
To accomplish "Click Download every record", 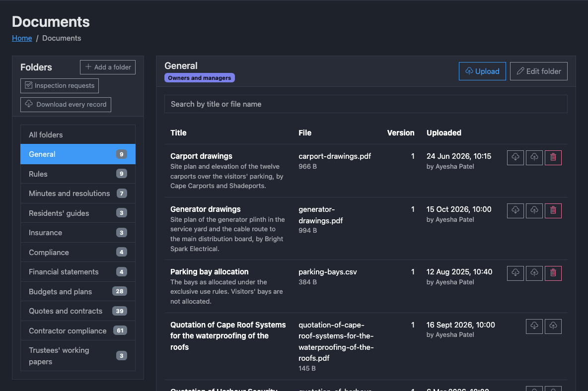I will 66,105.
